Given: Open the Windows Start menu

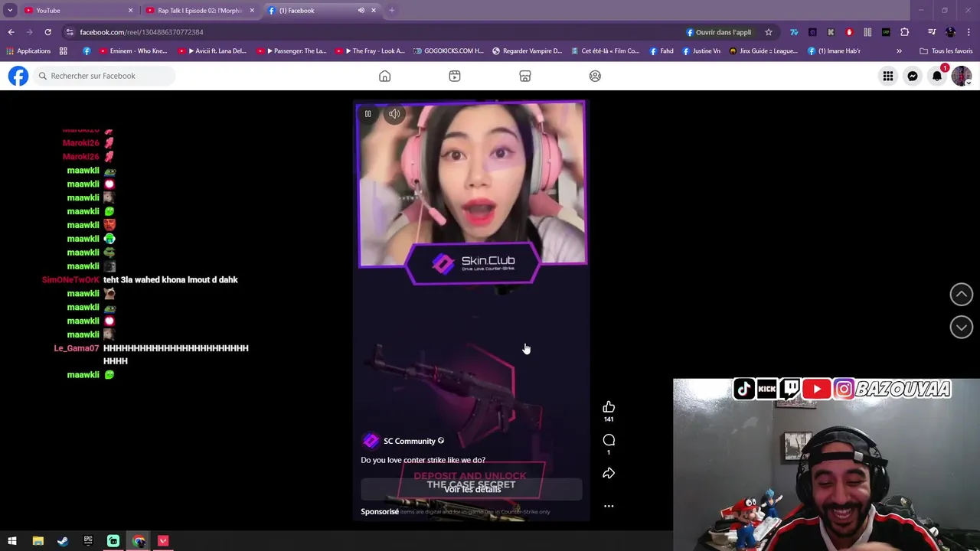Looking at the screenshot, I should click(11, 541).
